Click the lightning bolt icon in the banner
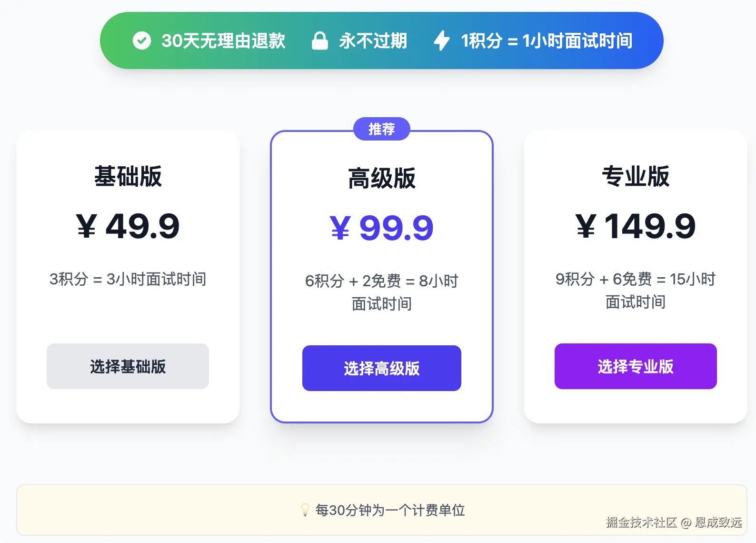The image size is (756, 543). click(442, 40)
